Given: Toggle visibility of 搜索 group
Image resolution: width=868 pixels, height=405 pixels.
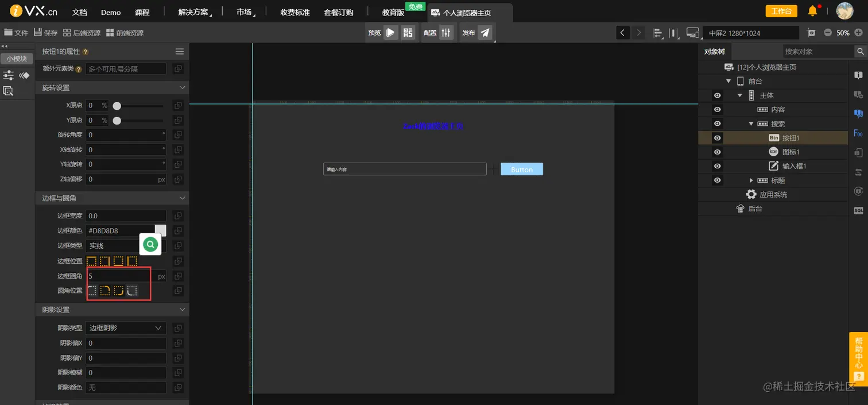Looking at the screenshot, I should [x=717, y=124].
